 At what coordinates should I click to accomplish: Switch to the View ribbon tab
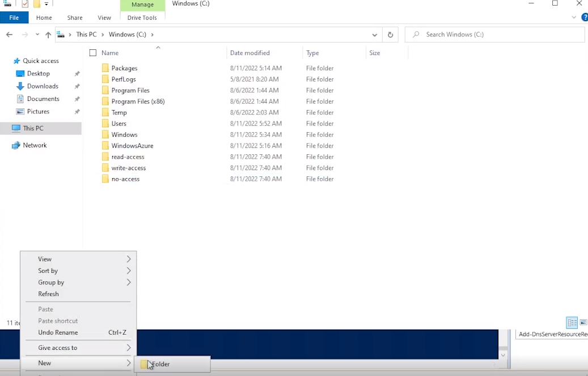click(x=104, y=18)
